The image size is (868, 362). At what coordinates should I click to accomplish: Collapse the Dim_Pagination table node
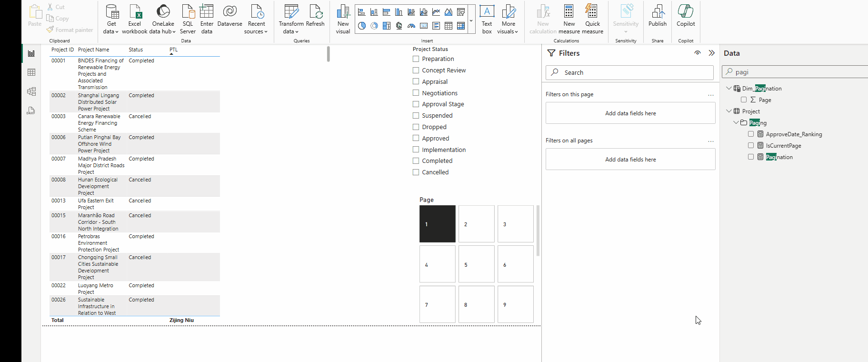tap(728, 88)
